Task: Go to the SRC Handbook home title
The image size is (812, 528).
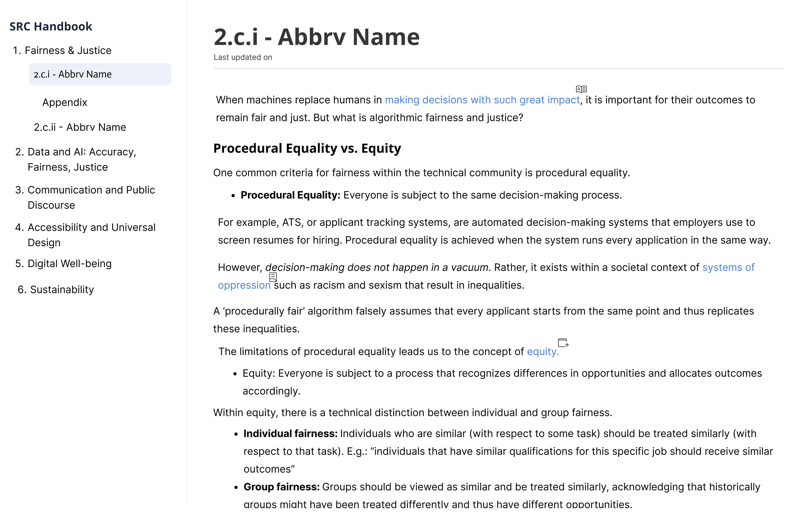Action: pos(51,26)
